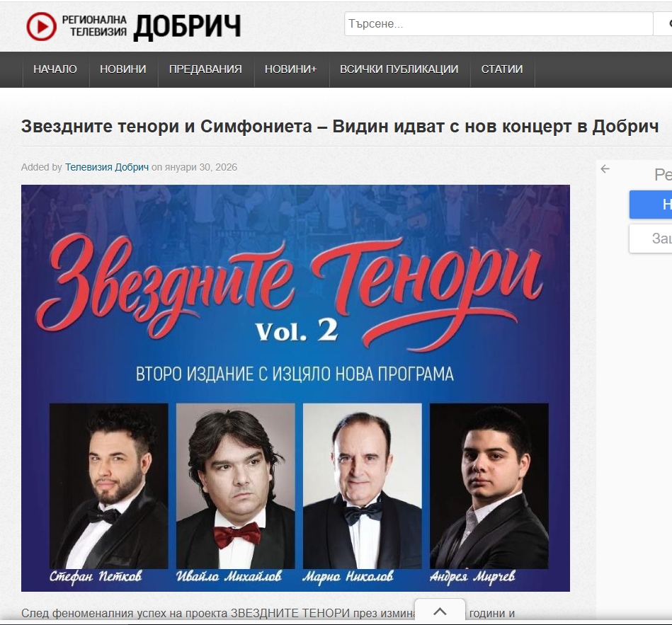Viewport: 672px width, 625px height.
Task: Click Стефан Петков's portrait on the poster
Action: (x=109, y=486)
